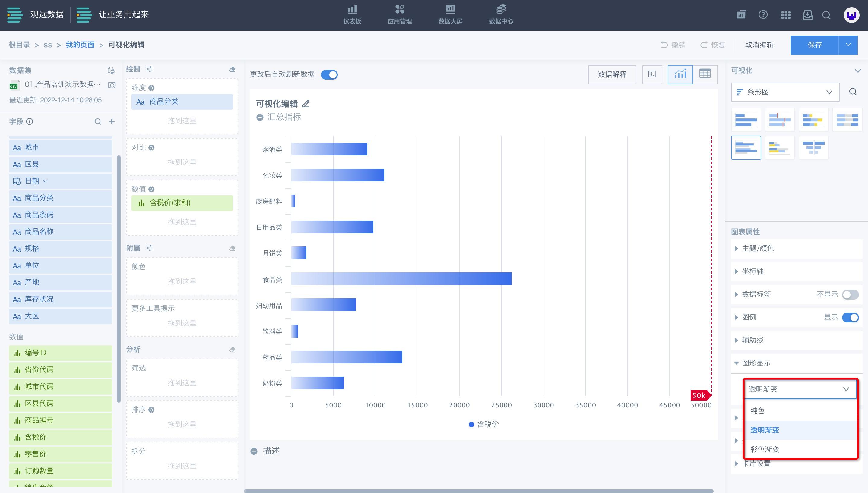This screenshot has width=868, height=493.
Task: Clear the 绘制 section with eraser icon
Action: 232,69
